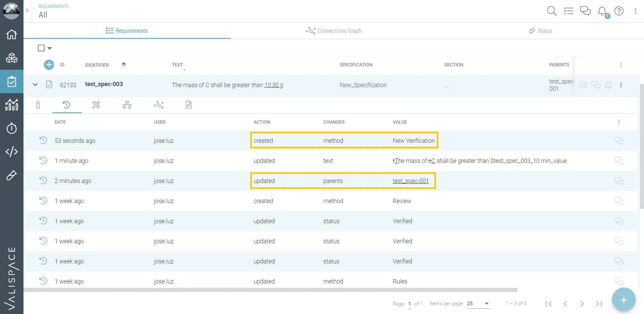
Task: Click the floating add button
Action: (624, 300)
